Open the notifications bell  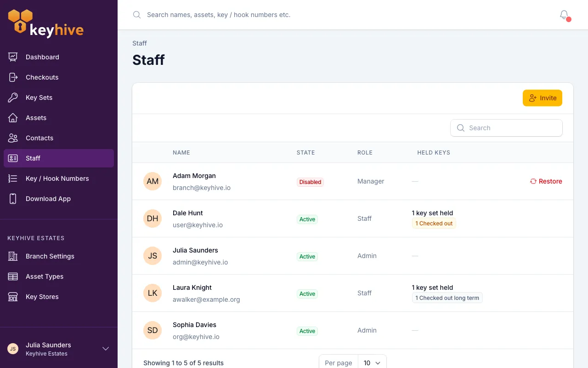(564, 15)
